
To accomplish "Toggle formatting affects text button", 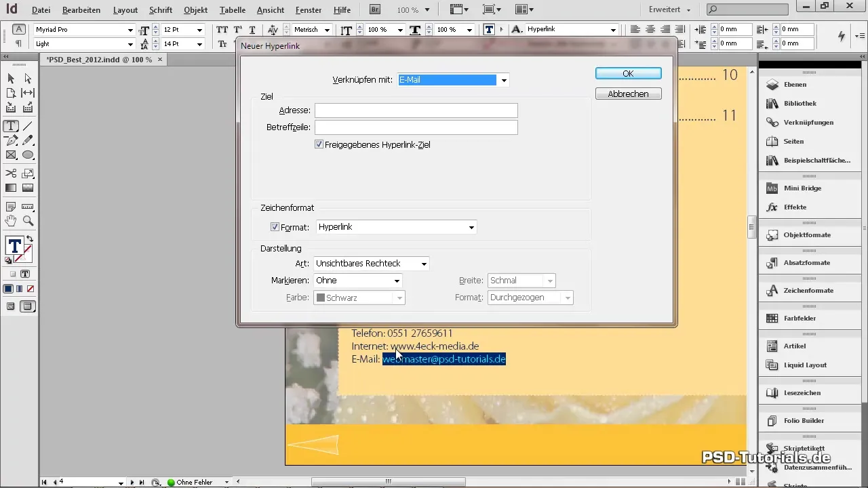I will 489,30.
